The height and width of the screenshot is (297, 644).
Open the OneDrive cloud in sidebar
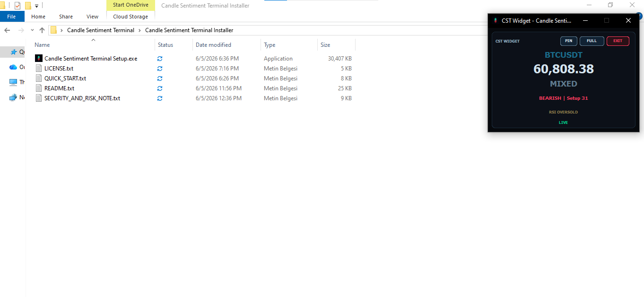tap(13, 67)
